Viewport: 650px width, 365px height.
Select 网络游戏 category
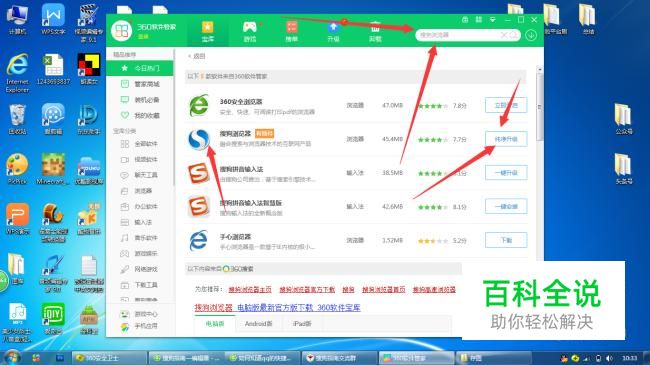pyautogui.click(x=140, y=269)
